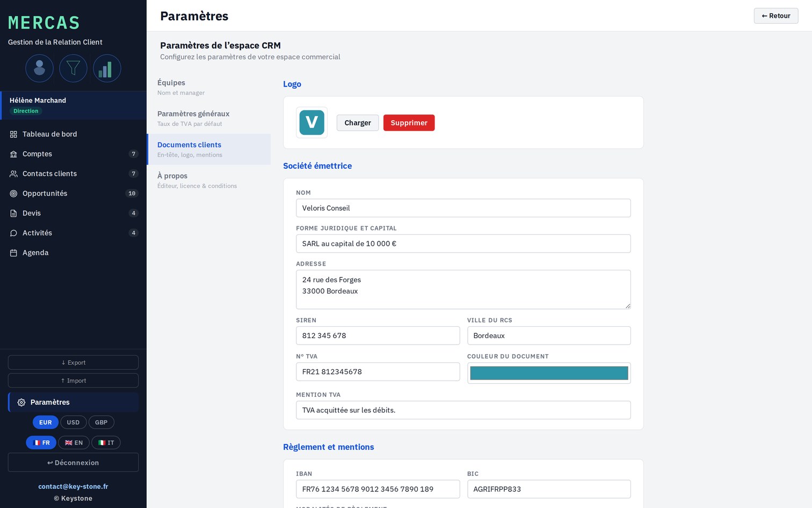Viewport: 812px width, 508px height.
Task: Click the funnel pipeline round icon
Action: [73, 68]
